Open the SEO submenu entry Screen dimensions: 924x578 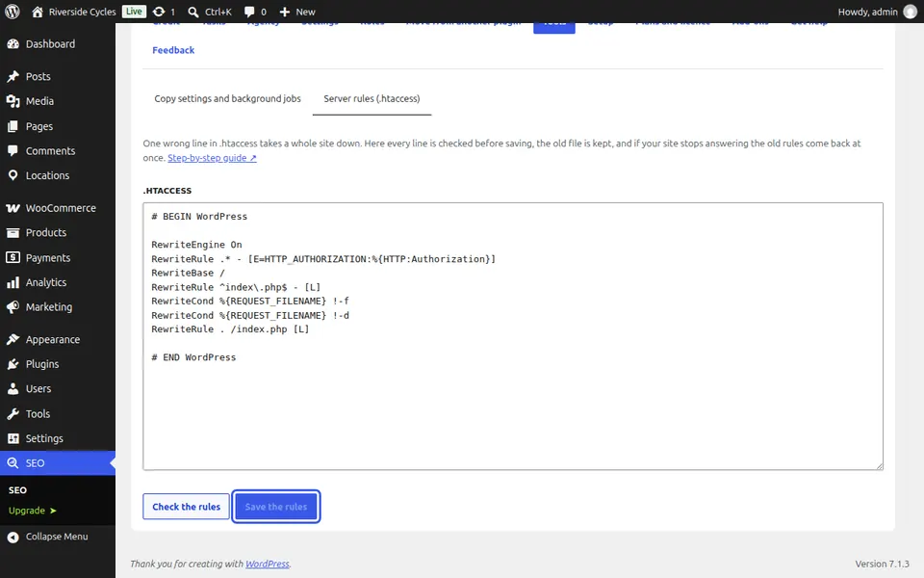17,490
